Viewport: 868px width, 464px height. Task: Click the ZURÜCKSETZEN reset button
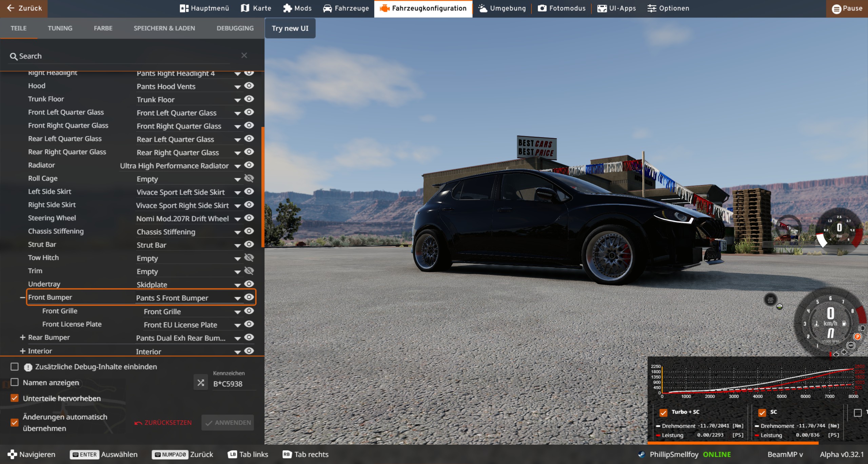point(163,423)
